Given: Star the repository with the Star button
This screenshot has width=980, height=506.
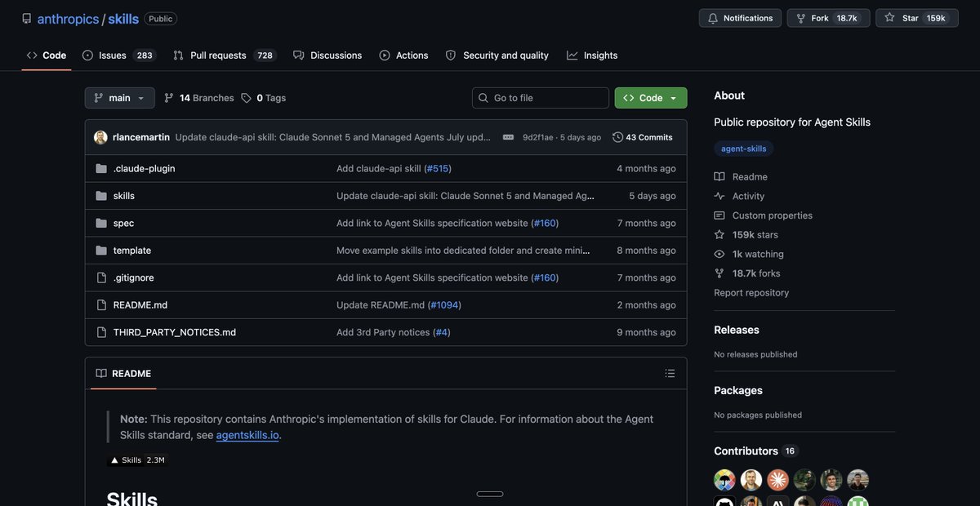Looking at the screenshot, I should point(917,18).
